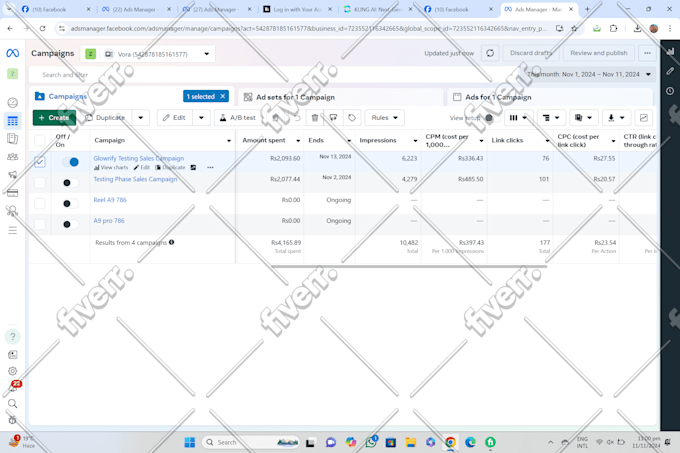Turn off Glowrify Testing Sales Campaign toggle
This screenshot has width=680, height=453.
click(70, 162)
